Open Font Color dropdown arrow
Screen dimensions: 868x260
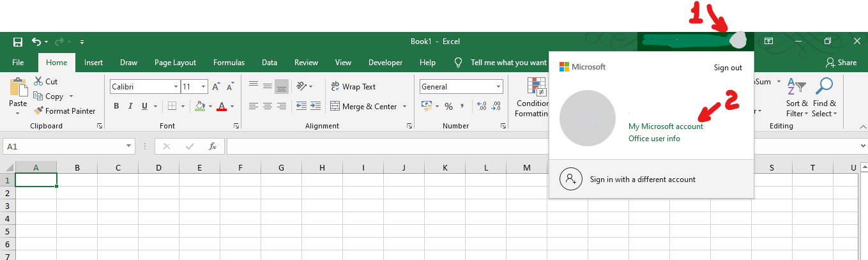click(x=232, y=106)
